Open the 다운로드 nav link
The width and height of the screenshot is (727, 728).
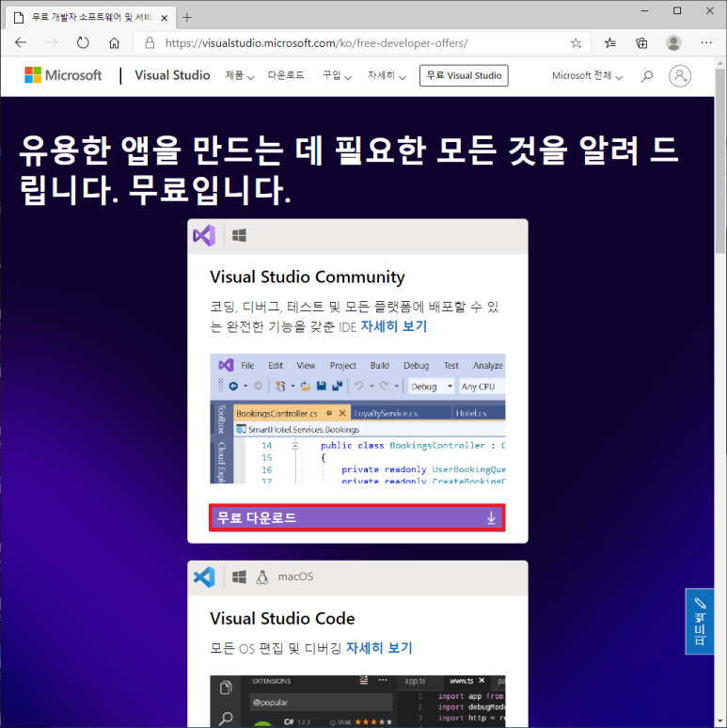click(286, 75)
